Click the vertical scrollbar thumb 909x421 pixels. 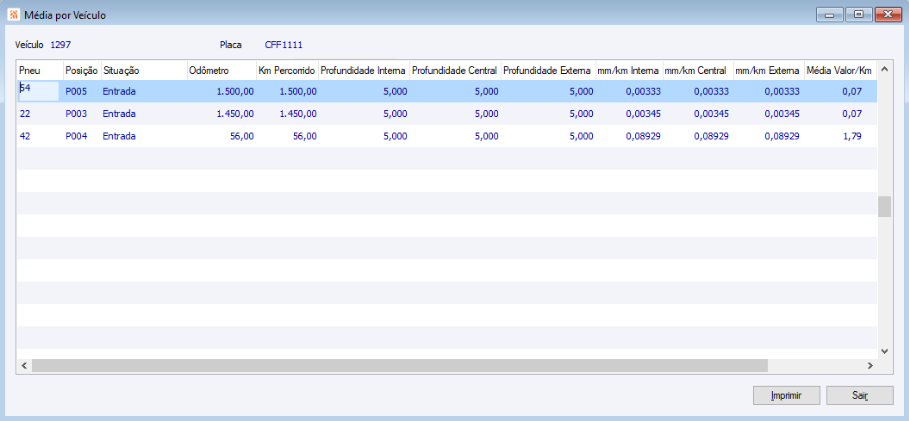coord(884,206)
